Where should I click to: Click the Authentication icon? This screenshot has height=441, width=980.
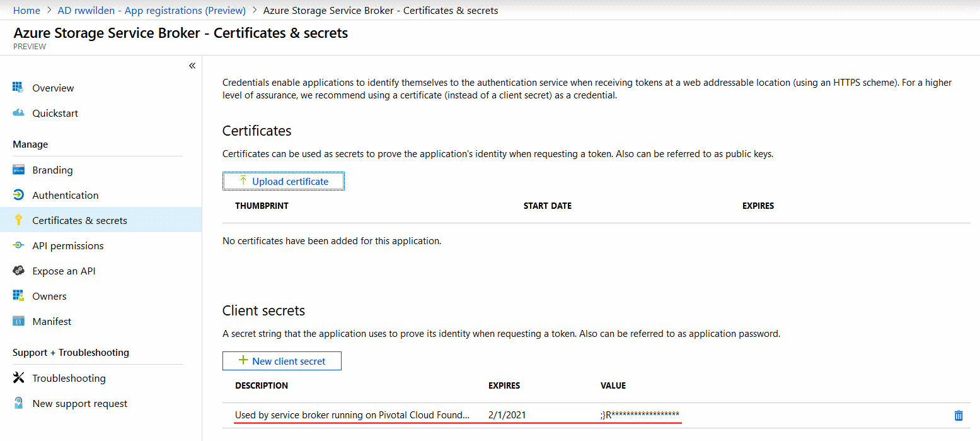point(18,195)
